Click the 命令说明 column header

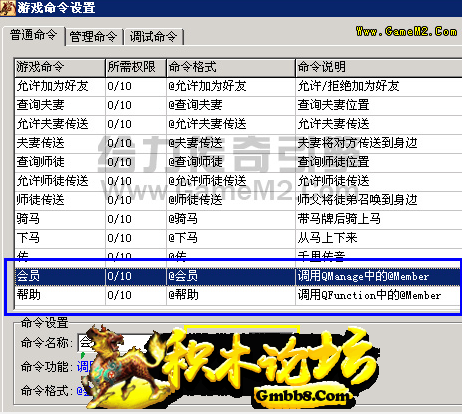379,68
